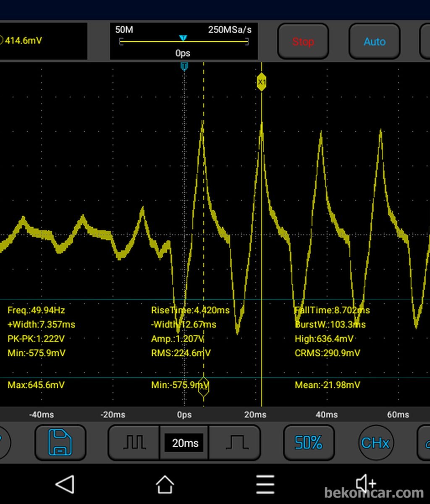Tap the blue T trigger position marker above the waveform
430x504 pixels.
click(184, 66)
